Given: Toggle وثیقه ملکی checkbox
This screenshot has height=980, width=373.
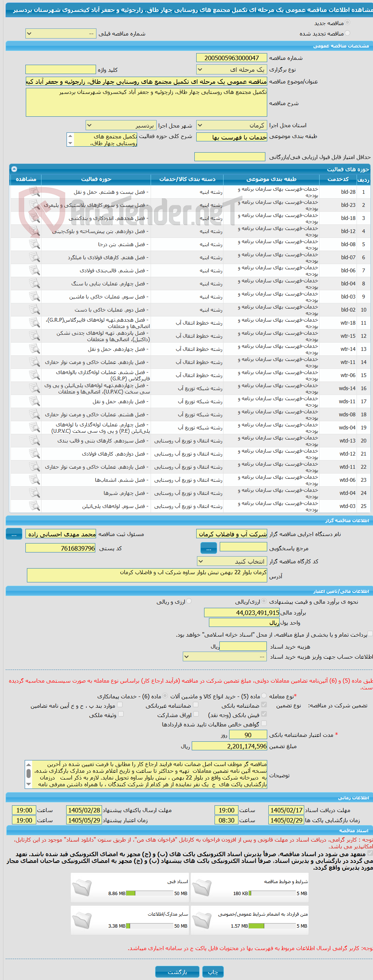Looking at the screenshot, I should [x=121, y=714].
